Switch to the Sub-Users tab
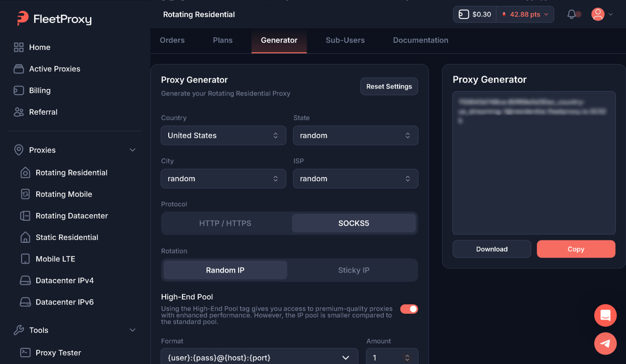Viewport: 626px width, 364px height. (345, 41)
